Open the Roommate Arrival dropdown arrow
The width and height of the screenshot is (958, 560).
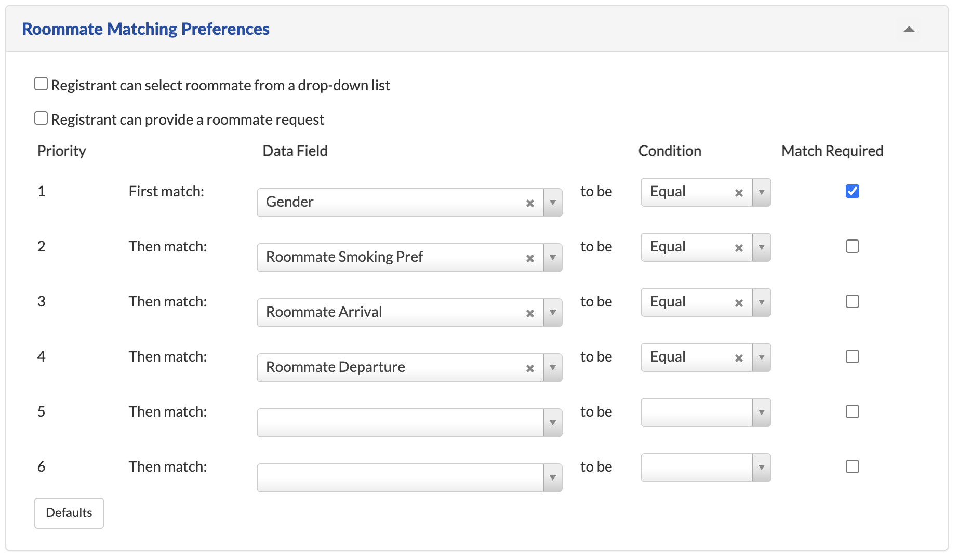553,313
